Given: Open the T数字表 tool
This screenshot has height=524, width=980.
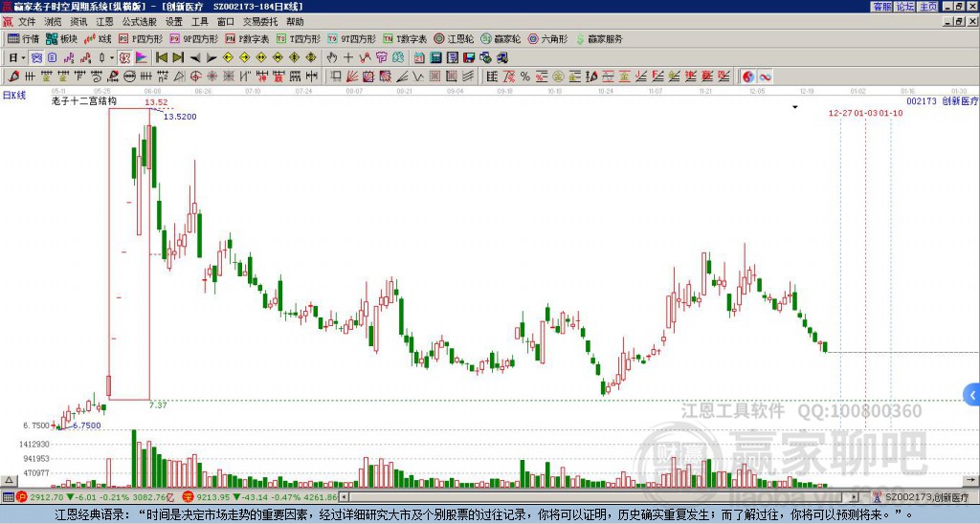Looking at the screenshot, I should click(405, 38).
